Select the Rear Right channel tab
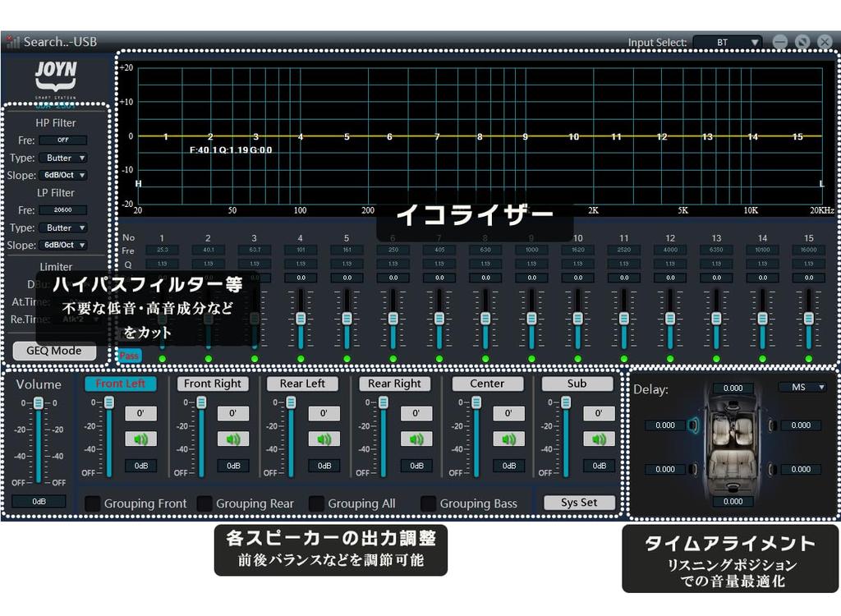This screenshot has width=841, height=616. pyautogui.click(x=394, y=384)
